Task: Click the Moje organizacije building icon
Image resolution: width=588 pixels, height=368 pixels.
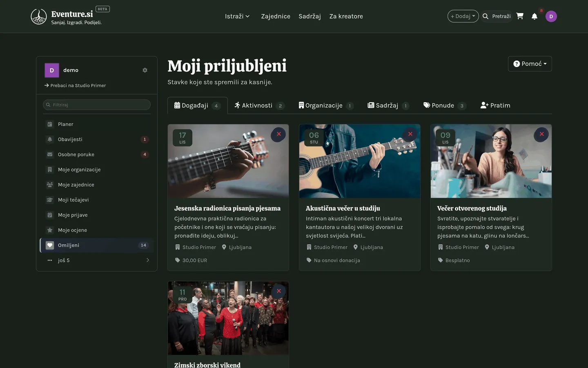Action: [50, 170]
